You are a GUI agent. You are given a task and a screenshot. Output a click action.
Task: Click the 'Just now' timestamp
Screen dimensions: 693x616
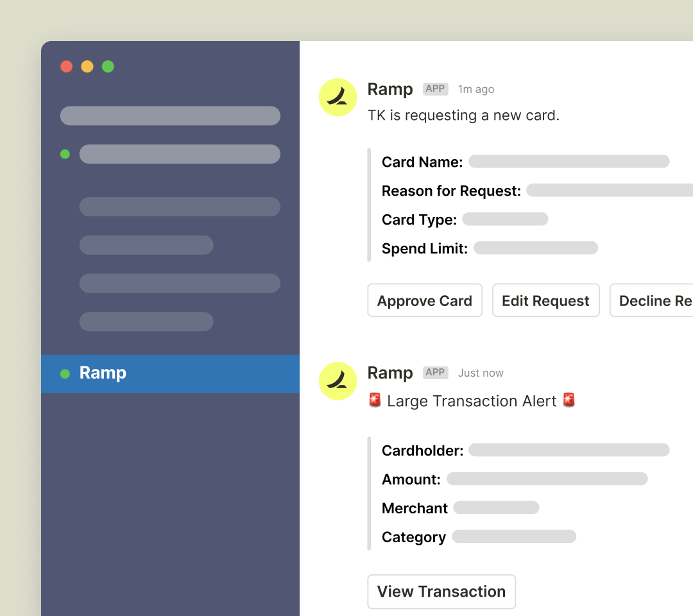click(481, 373)
